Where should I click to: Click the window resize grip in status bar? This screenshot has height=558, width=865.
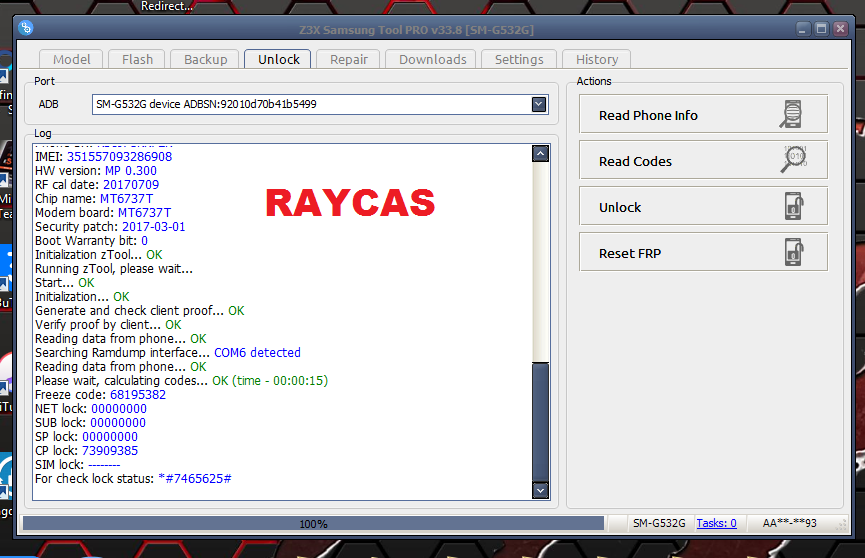coord(842,525)
